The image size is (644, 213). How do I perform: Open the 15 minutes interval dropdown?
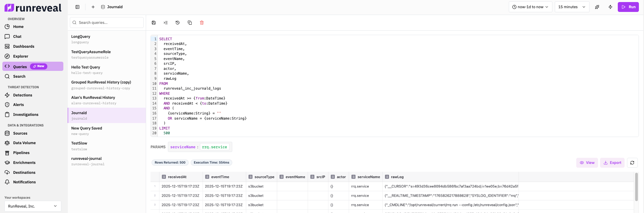pyautogui.click(x=572, y=7)
